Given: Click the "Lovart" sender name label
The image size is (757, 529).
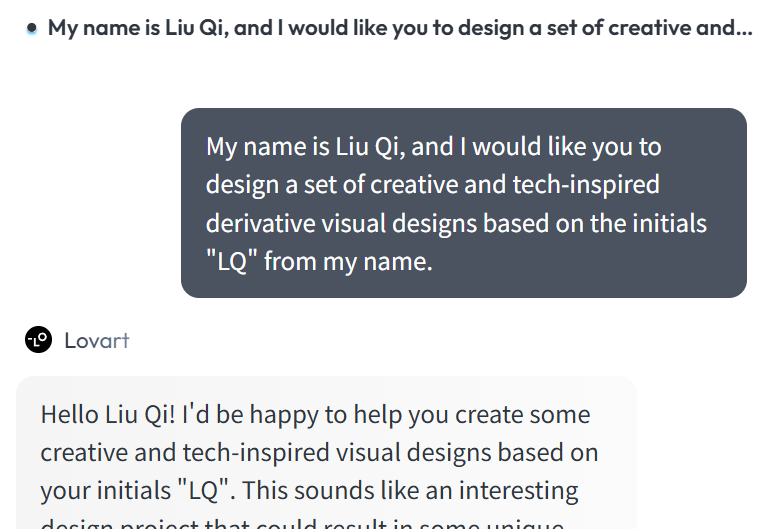Looking at the screenshot, I should tap(97, 340).
